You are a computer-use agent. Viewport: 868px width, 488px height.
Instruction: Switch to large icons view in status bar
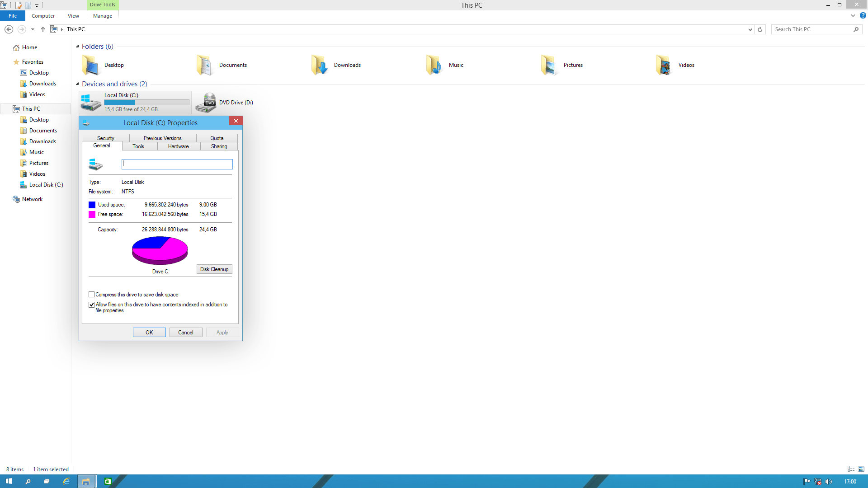pos(861,469)
